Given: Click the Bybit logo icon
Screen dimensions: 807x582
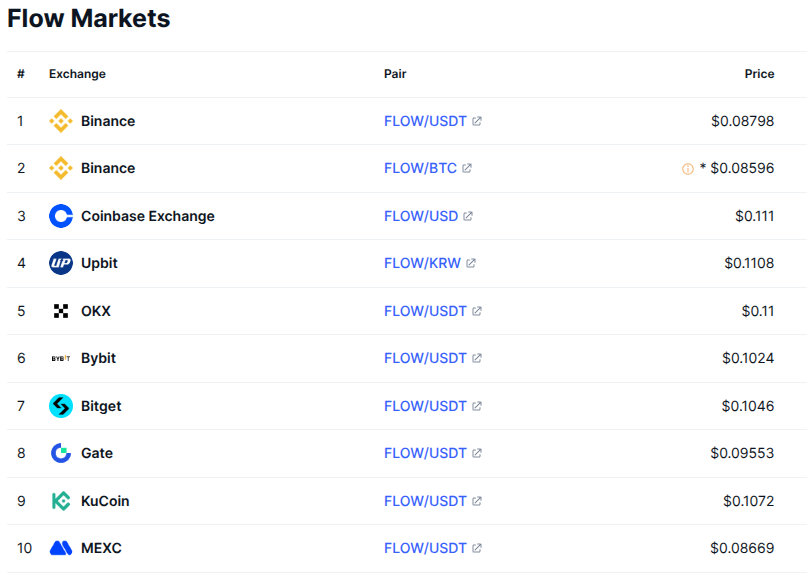Looking at the screenshot, I should [61, 358].
